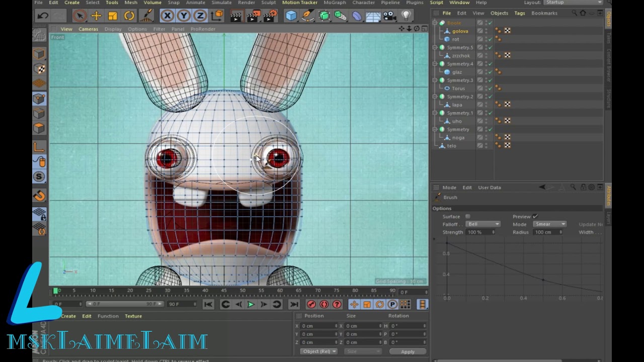Open the array modeling objects icon

(x=341, y=16)
